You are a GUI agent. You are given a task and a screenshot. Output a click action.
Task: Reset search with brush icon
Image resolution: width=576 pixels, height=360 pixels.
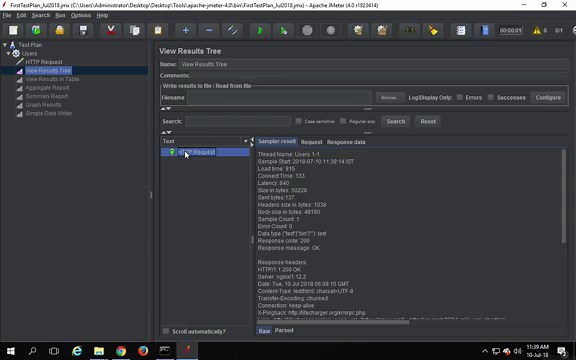point(433,30)
